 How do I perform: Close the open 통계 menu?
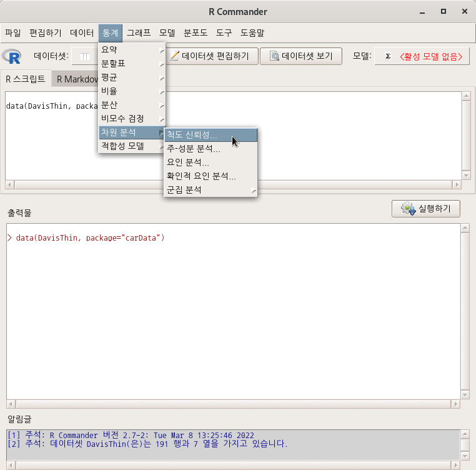click(x=110, y=32)
